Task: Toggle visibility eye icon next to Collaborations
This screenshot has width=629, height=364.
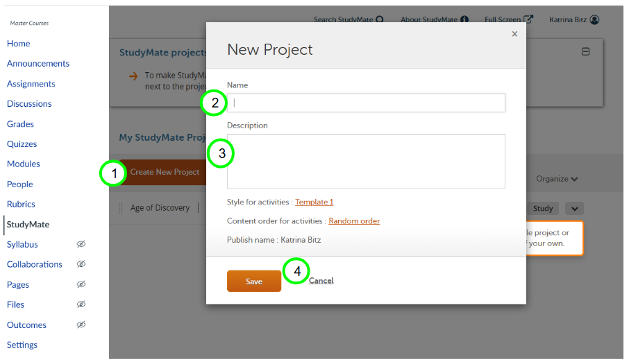Action: click(81, 264)
